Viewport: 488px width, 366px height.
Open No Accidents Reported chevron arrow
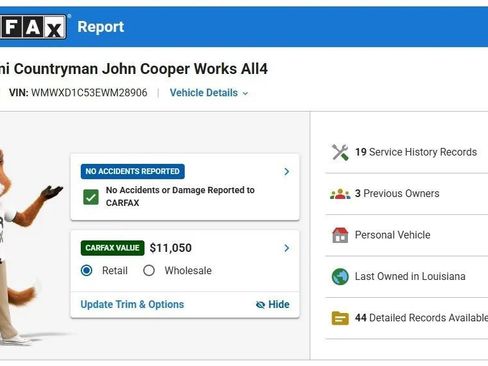pos(286,171)
